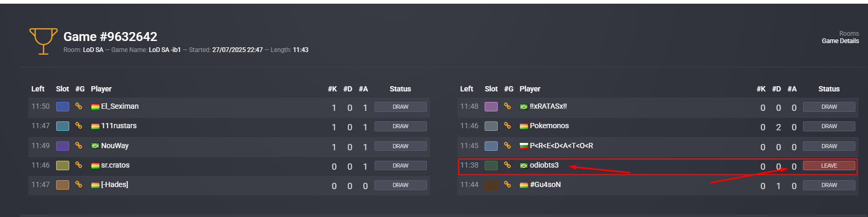Open the chain link icon for odiobts3
The height and width of the screenshot is (217, 868).
pos(507,165)
